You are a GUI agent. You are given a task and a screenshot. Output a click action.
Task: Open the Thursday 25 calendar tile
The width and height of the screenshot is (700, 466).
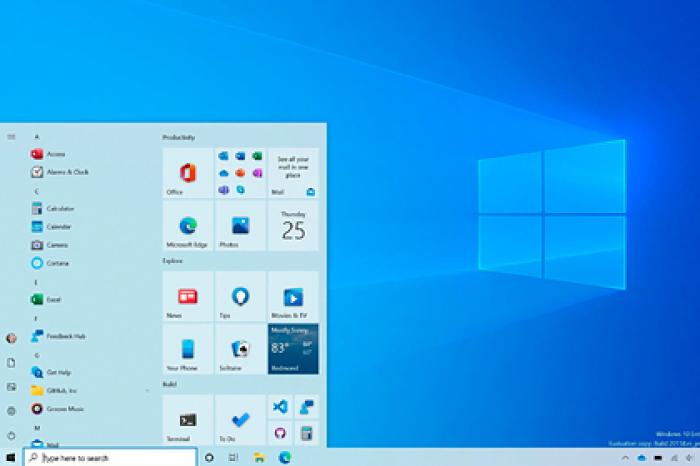tap(293, 225)
